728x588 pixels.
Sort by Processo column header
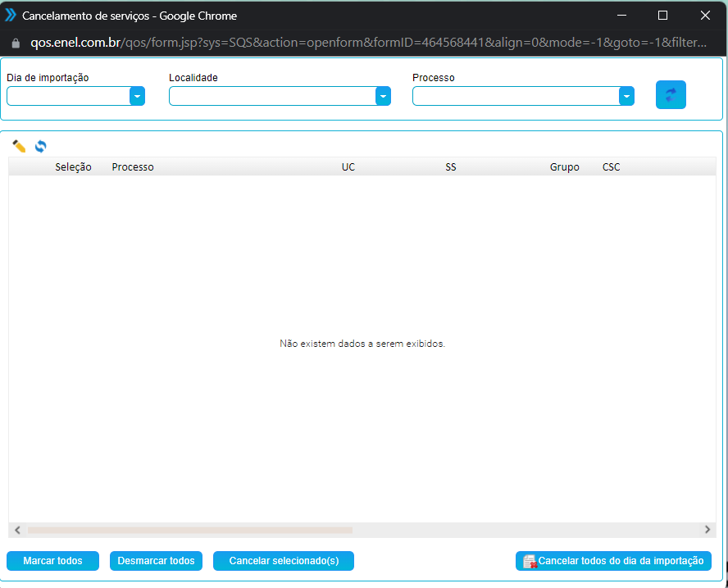[133, 167]
